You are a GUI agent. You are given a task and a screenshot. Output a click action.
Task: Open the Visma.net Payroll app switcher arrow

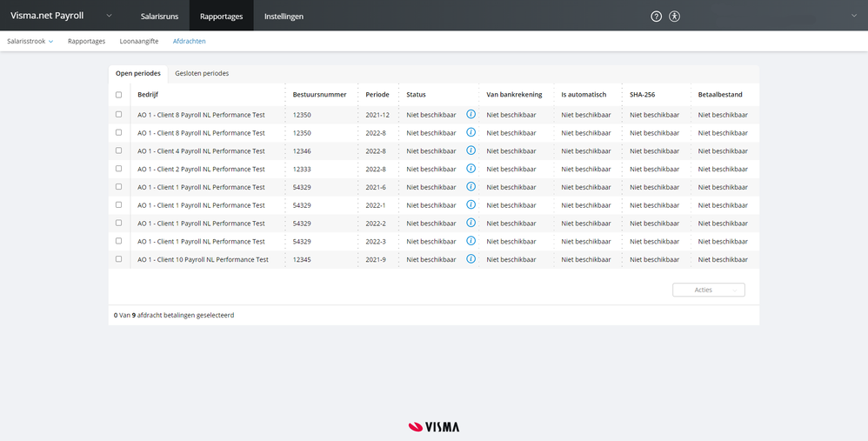pos(109,16)
